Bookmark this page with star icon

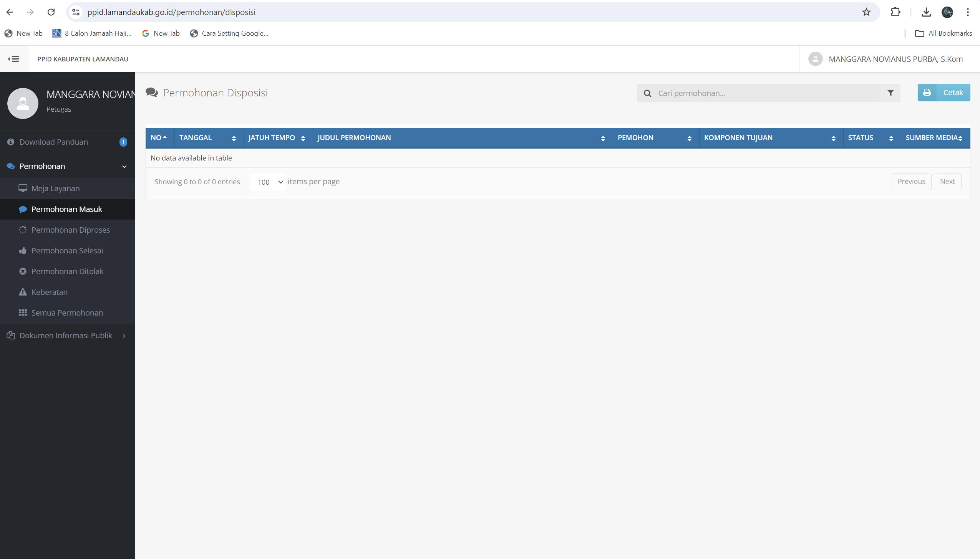(x=866, y=12)
